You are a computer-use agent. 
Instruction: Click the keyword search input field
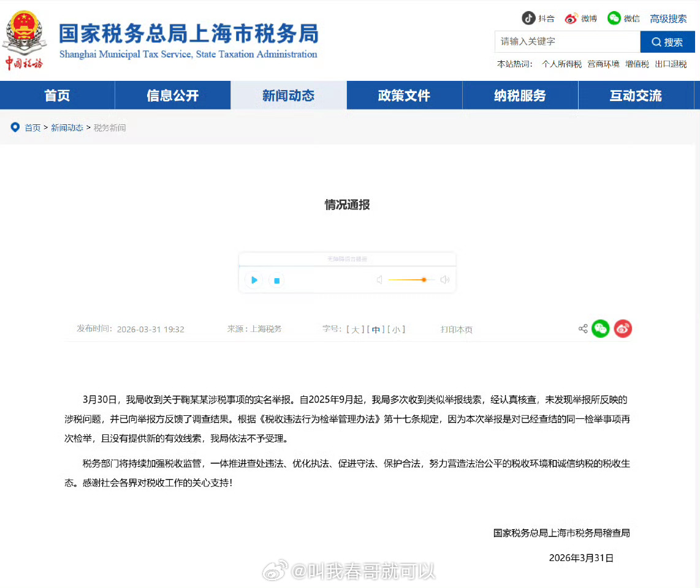(x=564, y=42)
